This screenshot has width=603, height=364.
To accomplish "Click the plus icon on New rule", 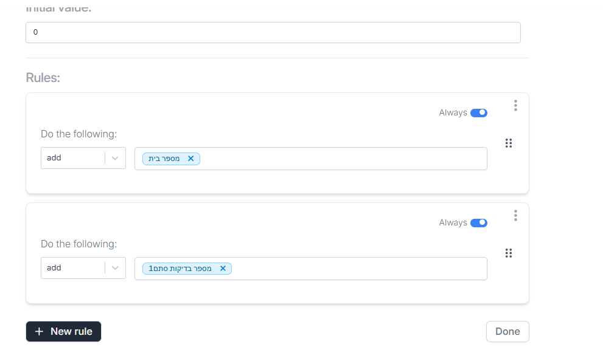I will point(40,332).
